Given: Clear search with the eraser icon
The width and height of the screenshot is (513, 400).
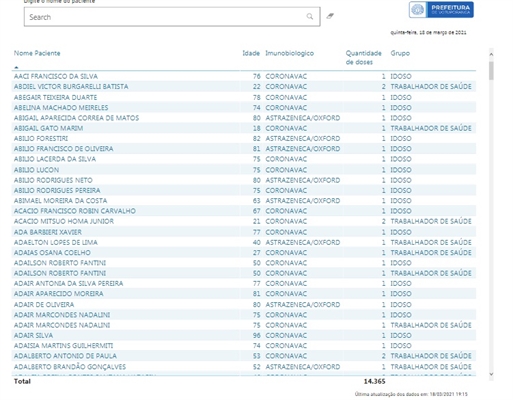Looking at the screenshot, I should click(x=330, y=16).
